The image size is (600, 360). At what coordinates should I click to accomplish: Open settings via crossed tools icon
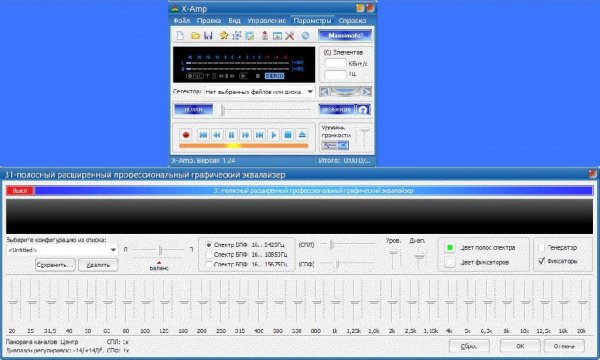290,36
